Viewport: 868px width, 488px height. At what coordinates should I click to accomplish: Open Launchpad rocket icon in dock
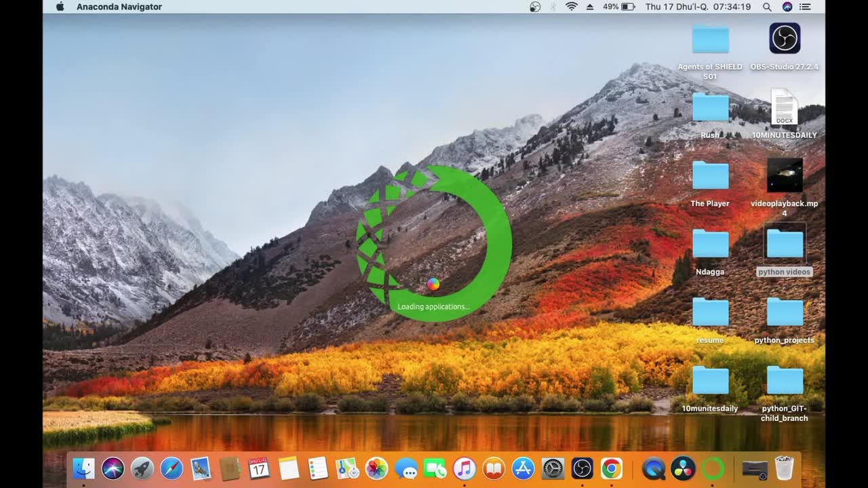click(142, 468)
